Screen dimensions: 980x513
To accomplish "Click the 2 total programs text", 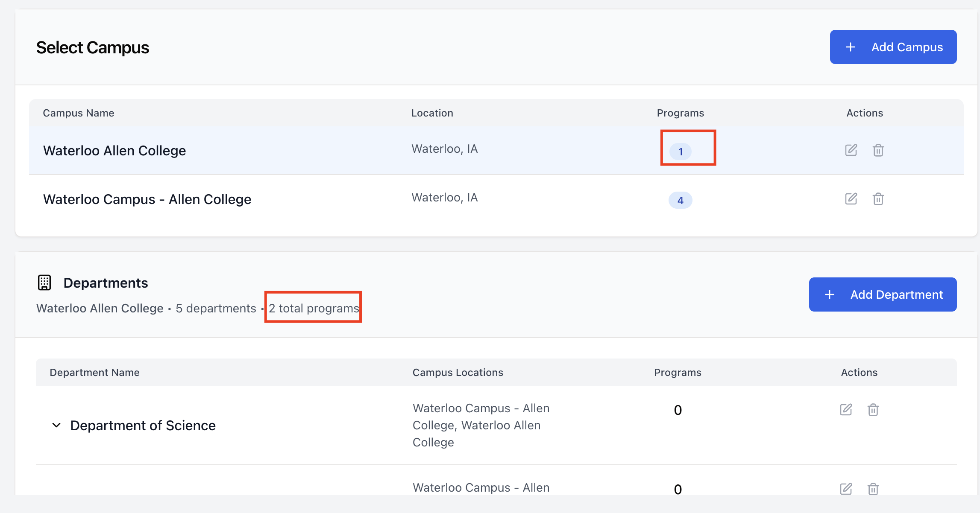I will click(x=314, y=308).
